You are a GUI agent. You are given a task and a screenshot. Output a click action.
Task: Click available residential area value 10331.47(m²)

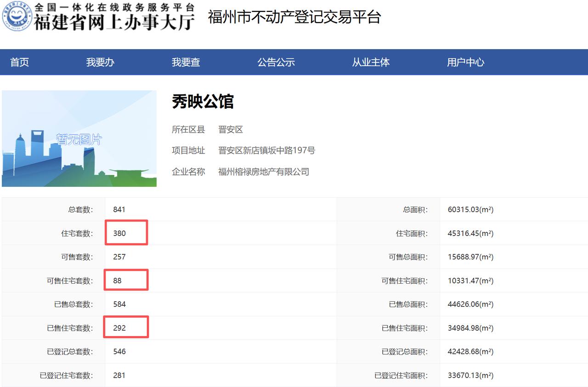point(470,280)
